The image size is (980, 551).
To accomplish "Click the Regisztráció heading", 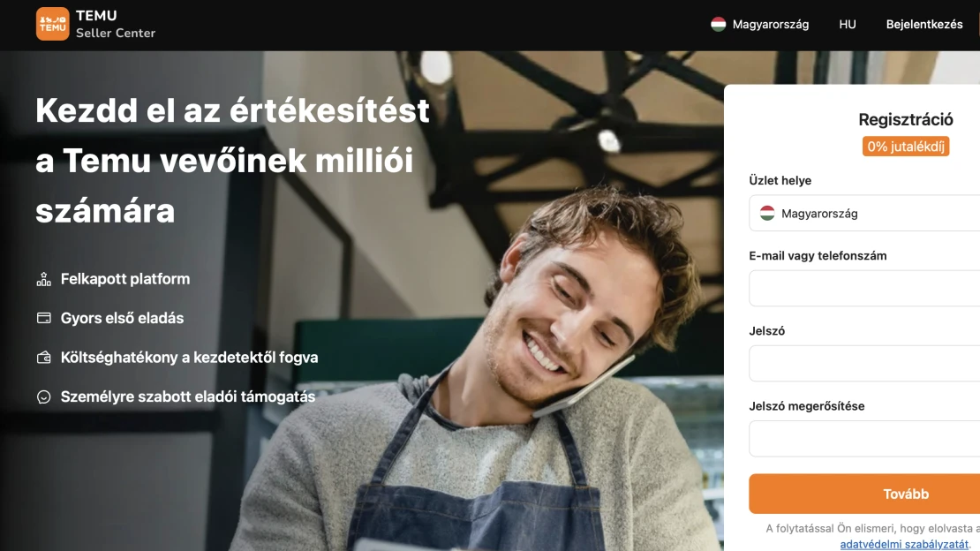I will (x=906, y=119).
